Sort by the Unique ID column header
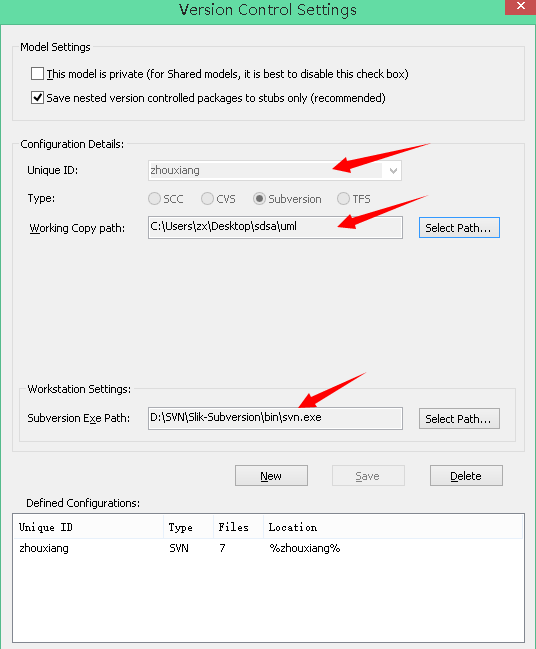This screenshot has height=649, width=536. click(x=89, y=527)
